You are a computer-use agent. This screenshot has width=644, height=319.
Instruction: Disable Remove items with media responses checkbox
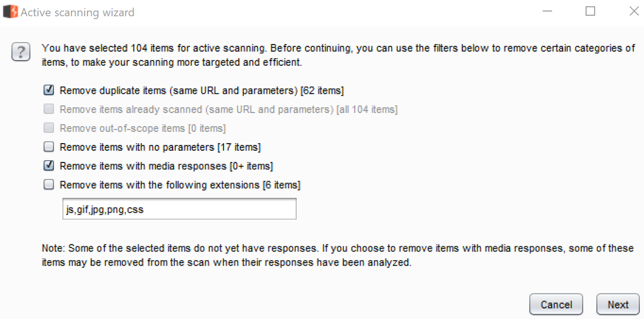(x=49, y=165)
